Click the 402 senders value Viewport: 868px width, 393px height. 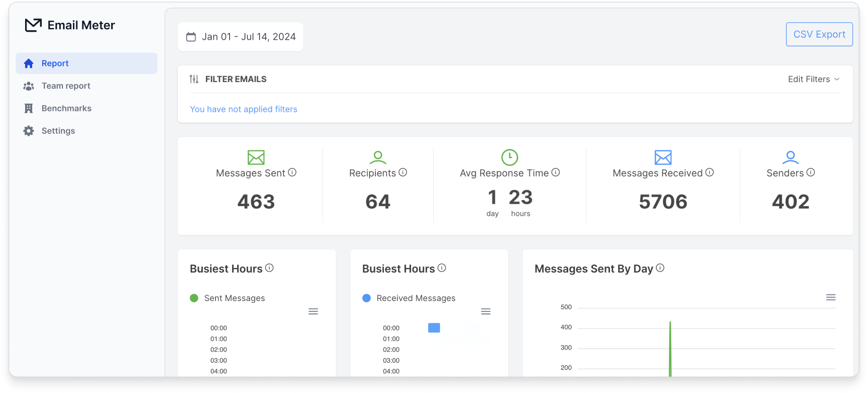tap(791, 202)
